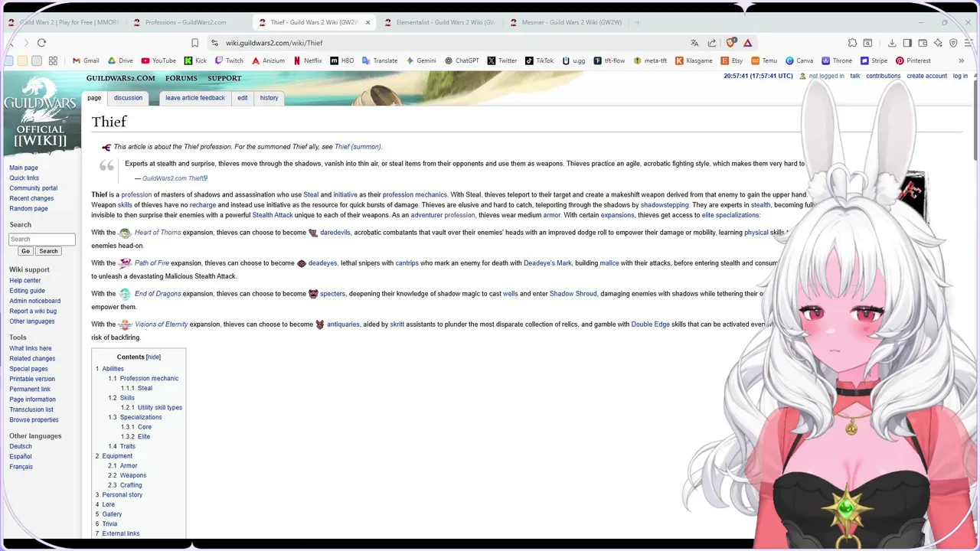Open the YouTube bookmark
The width and height of the screenshot is (980, 551).
(x=158, y=60)
